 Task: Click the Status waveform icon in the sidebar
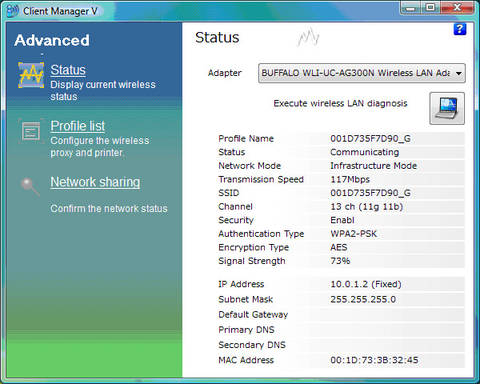(31, 75)
